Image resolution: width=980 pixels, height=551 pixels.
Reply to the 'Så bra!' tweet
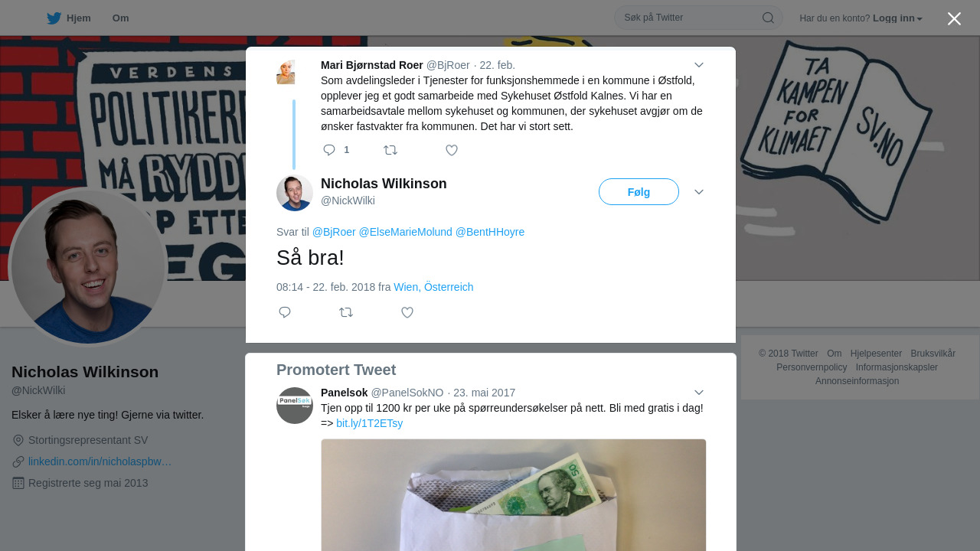tap(285, 312)
